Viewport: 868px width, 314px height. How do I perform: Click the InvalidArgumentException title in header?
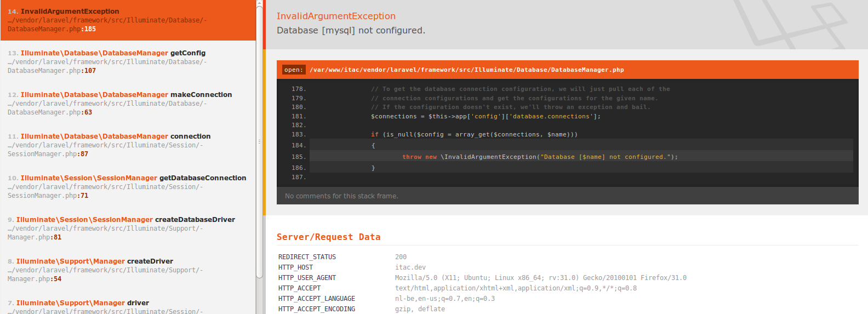tap(336, 16)
